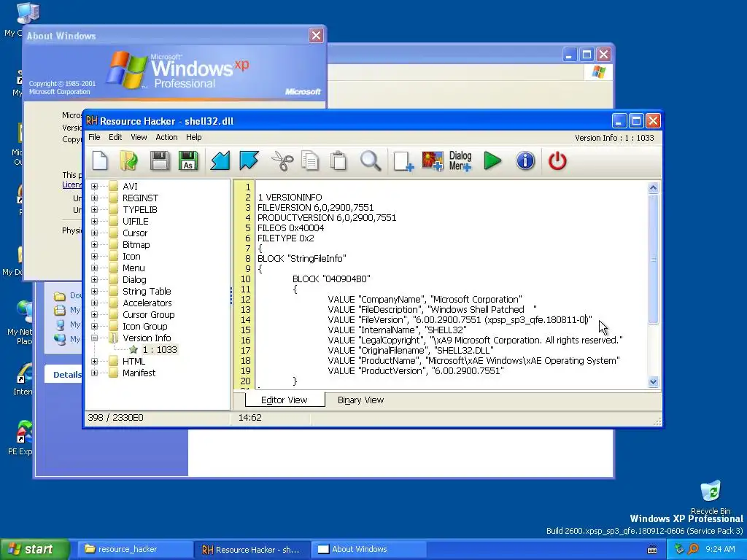Click the Resource Hacker taskbar button
Screen dimensions: 747x560
[x=252, y=550]
